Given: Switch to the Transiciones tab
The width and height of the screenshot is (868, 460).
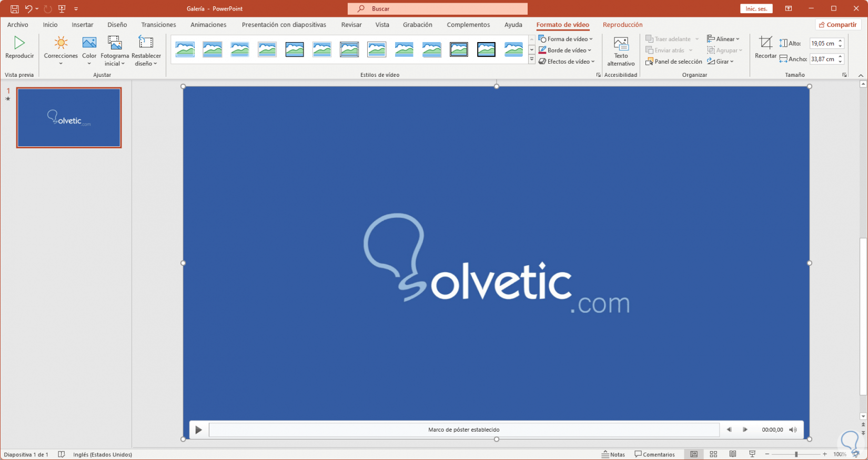Looking at the screenshot, I should tap(158, 25).
